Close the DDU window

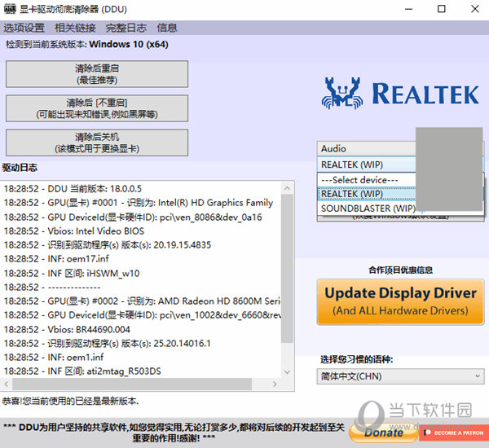point(475,9)
